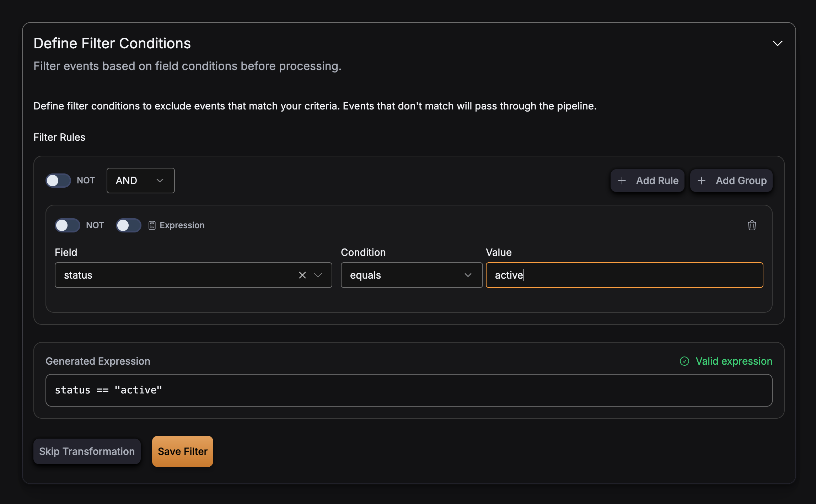Click the Skip Transformation button
This screenshot has height=504, width=816.
[x=87, y=451]
